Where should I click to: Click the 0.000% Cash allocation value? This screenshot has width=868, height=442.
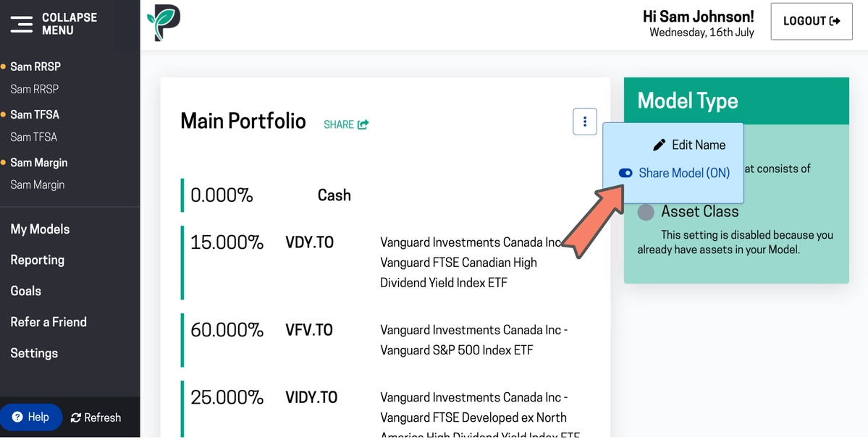click(x=222, y=195)
